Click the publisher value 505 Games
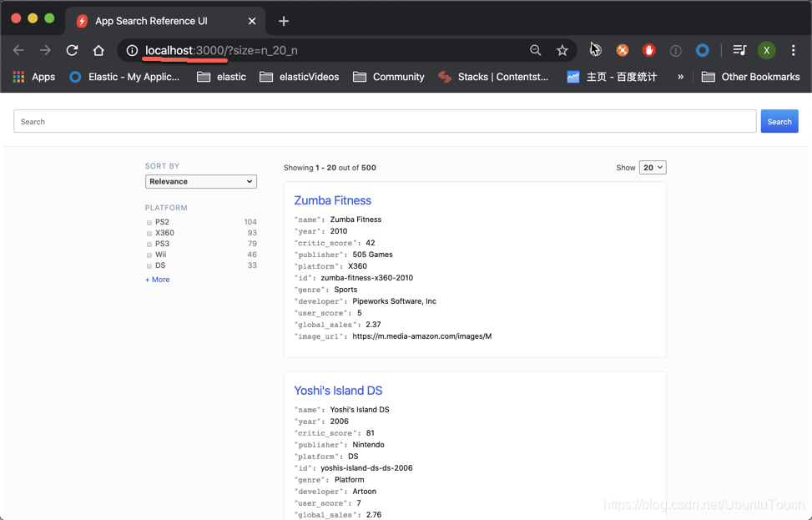 pos(372,255)
